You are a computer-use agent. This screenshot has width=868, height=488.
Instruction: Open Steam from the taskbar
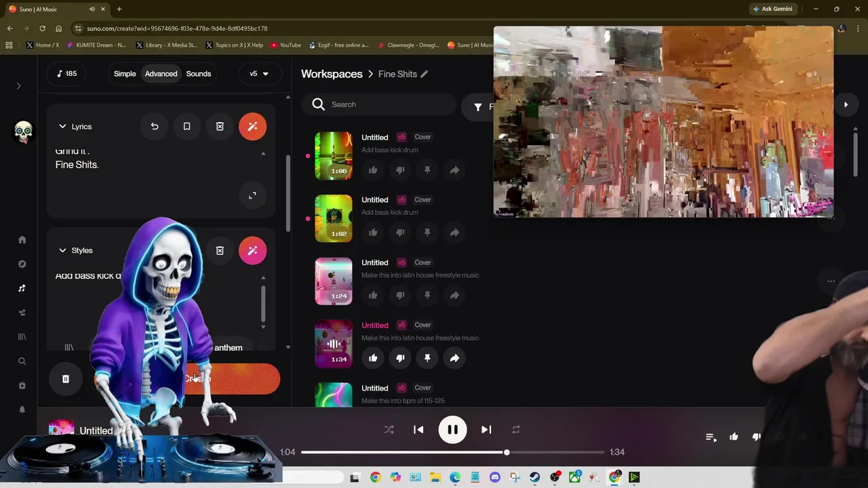point(534,477)
